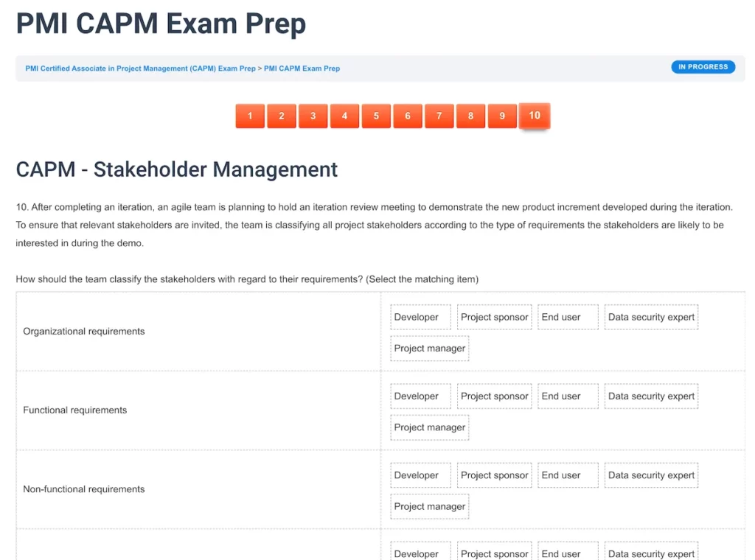Choose End user for Non-functional requirements

click(568, 475)
